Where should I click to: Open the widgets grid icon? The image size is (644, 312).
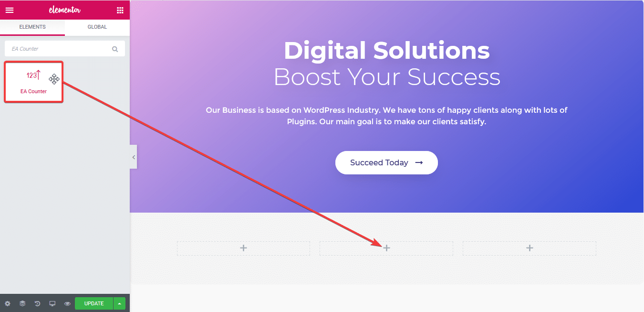120,10
